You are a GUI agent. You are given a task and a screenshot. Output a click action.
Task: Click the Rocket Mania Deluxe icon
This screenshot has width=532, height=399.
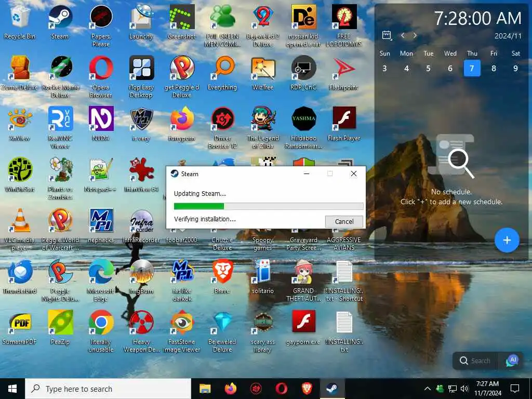pos(60,68)
